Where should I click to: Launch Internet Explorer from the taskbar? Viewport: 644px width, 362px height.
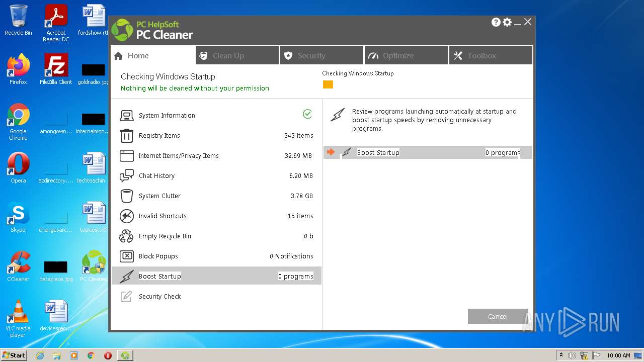pyautogui.click(x=40, y=355)
